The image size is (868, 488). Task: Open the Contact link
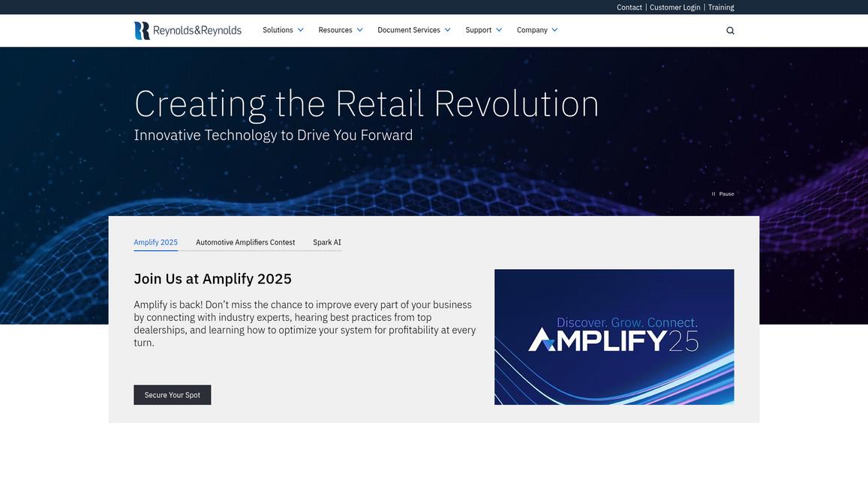pyautogui.click(x=629, y=7)
